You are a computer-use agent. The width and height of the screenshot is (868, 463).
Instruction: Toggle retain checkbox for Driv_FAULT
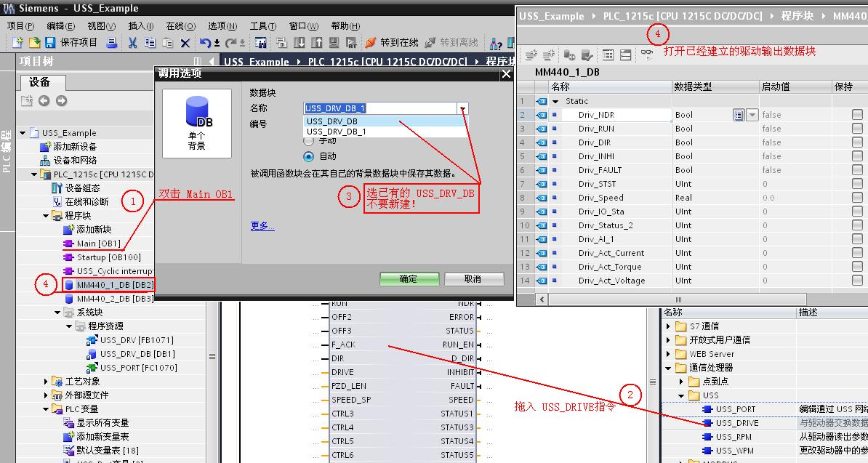click(857, 170)
